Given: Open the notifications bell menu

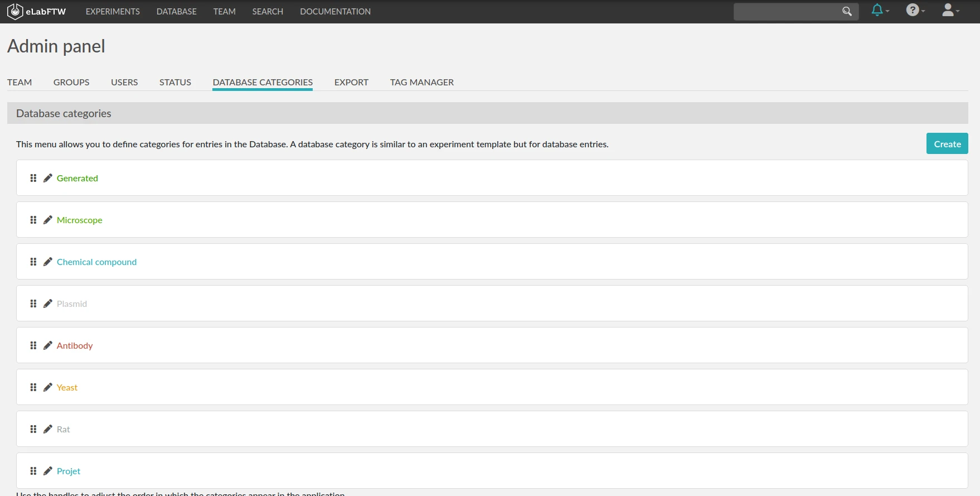Looking at the screenshot, I should tap(880, 11).
